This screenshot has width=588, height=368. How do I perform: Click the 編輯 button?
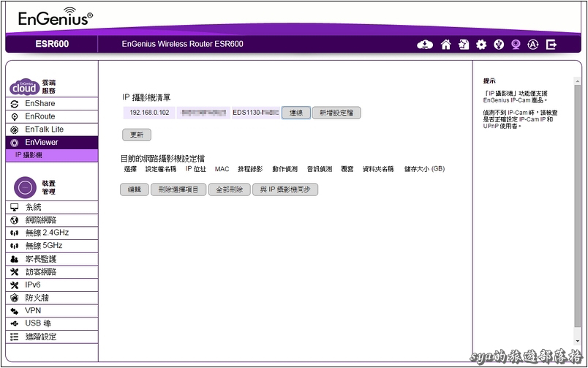(135, 189)
